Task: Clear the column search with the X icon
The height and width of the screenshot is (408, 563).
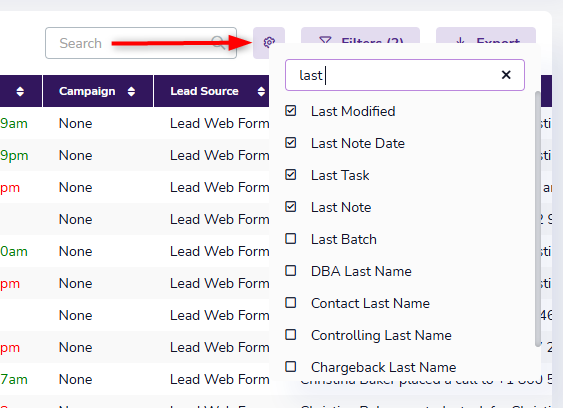Action: (506, 75)
